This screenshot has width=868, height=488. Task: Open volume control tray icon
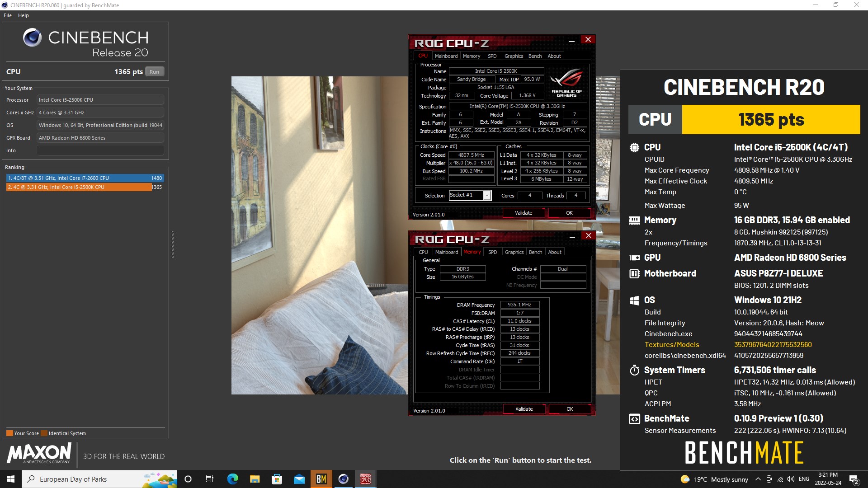click(791, 479)
